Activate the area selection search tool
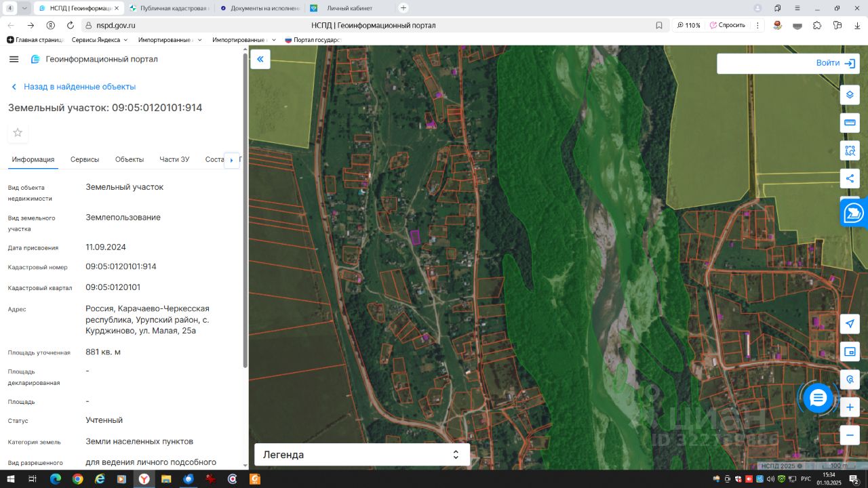 [x=850, y=150]
